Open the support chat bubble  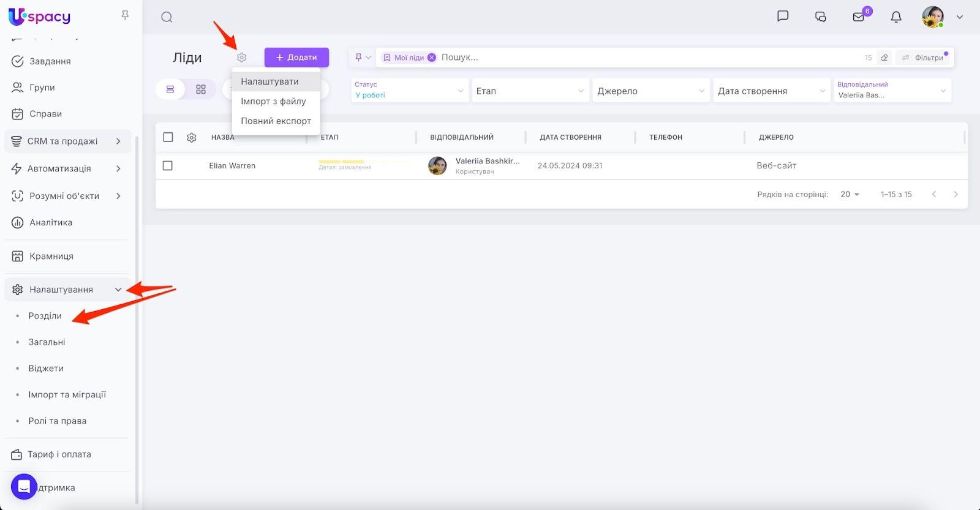pos(24,487)
